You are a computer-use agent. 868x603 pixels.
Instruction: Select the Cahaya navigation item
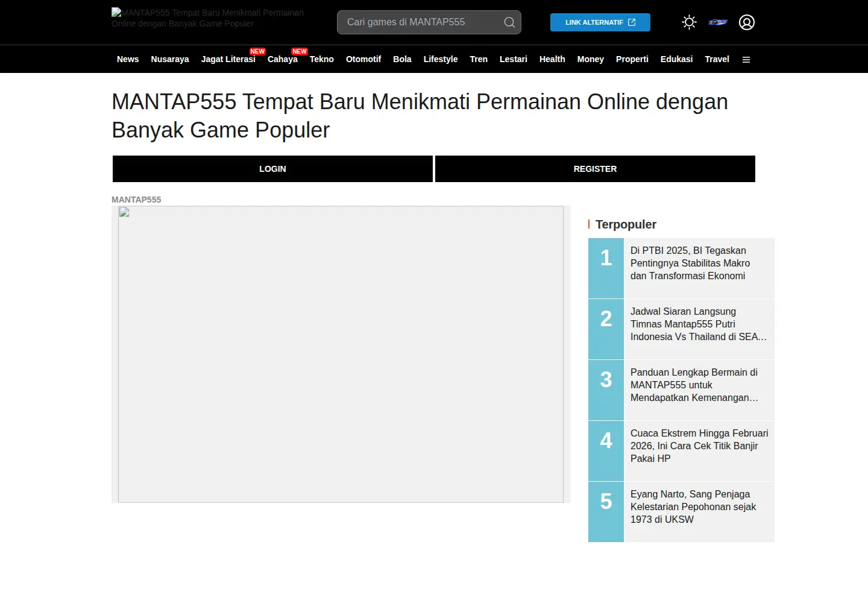(283, 59)
